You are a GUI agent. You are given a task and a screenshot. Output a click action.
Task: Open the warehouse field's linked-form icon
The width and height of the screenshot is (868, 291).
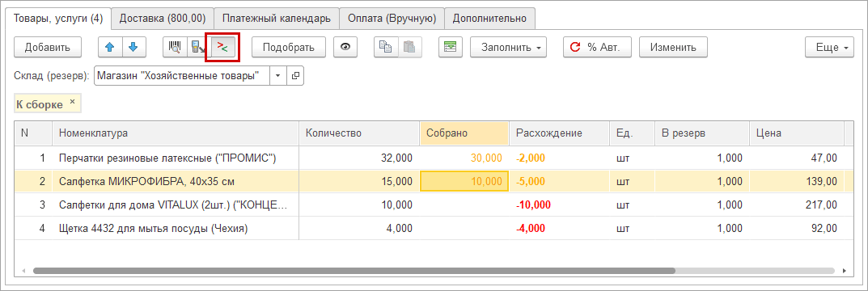point(295,76)
